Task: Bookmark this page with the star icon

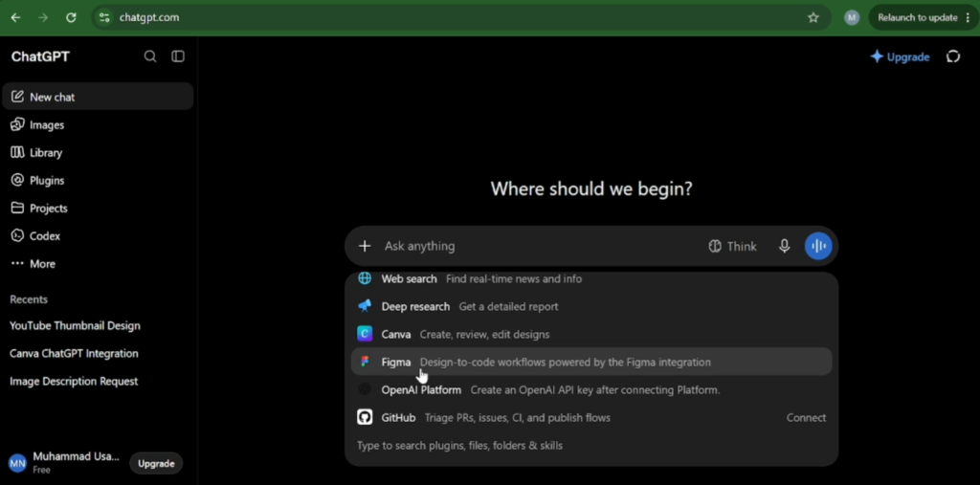Action: [x=813, y=17]
